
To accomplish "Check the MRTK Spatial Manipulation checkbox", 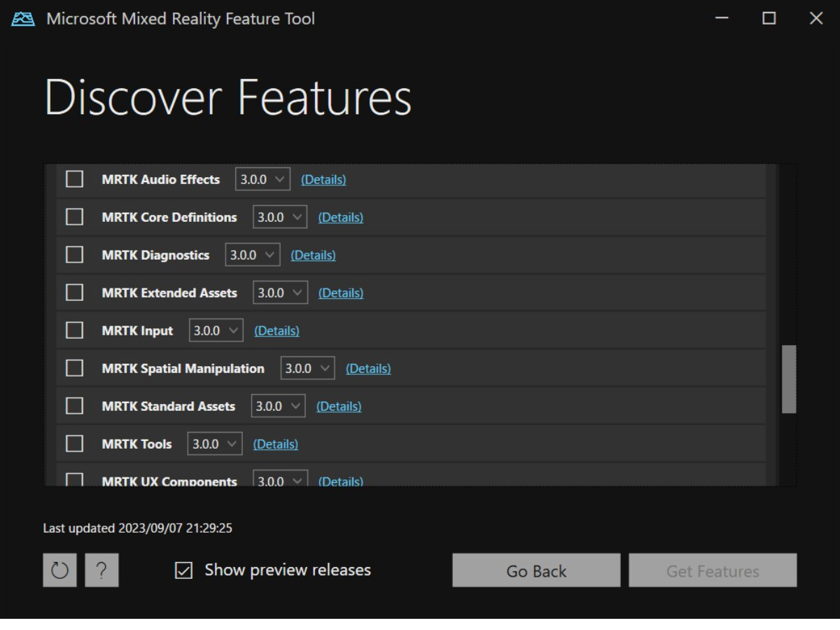I will pos(74,368).
